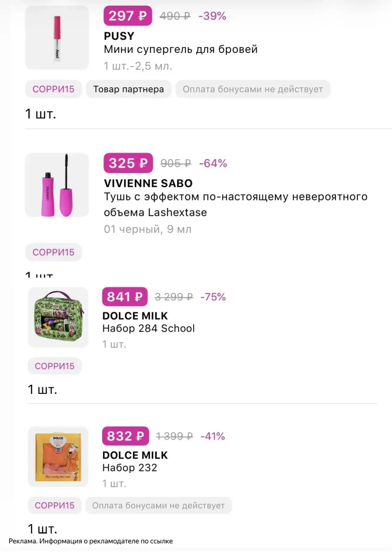Open the "Мини супергель для бровей" product title
Viewport: 392px width, 552px height.
coord(181,49)
